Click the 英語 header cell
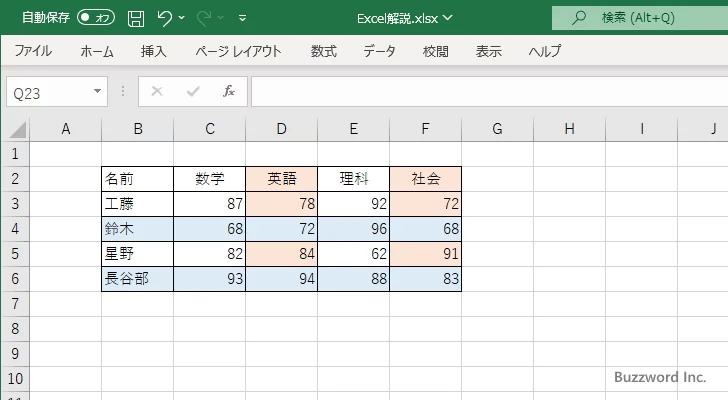Screen dimensions: 728x400 coord(281,179)
